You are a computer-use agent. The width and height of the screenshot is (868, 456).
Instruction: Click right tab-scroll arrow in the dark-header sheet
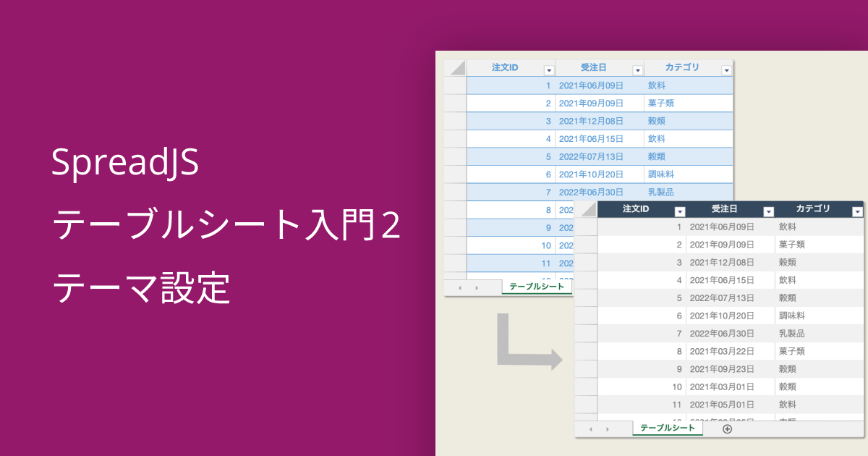coord(607,429)
